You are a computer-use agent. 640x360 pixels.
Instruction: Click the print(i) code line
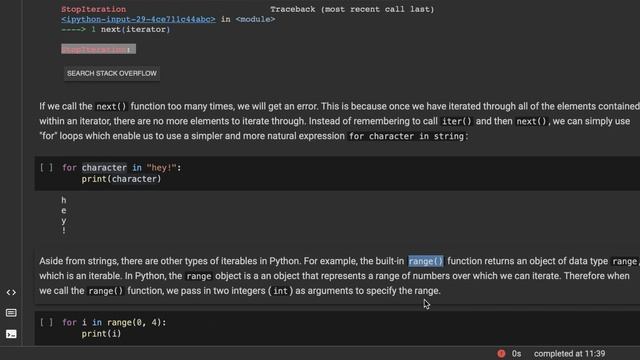[101, 333]
